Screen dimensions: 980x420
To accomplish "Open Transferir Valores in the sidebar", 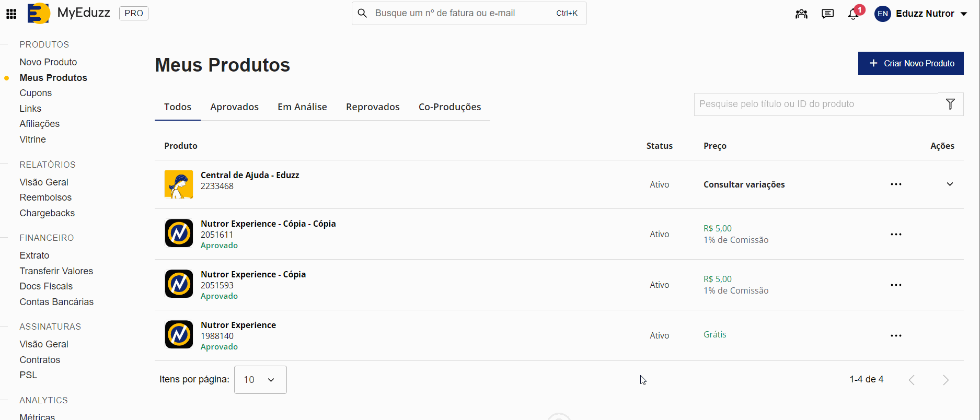I will click(x=56, y=271).
